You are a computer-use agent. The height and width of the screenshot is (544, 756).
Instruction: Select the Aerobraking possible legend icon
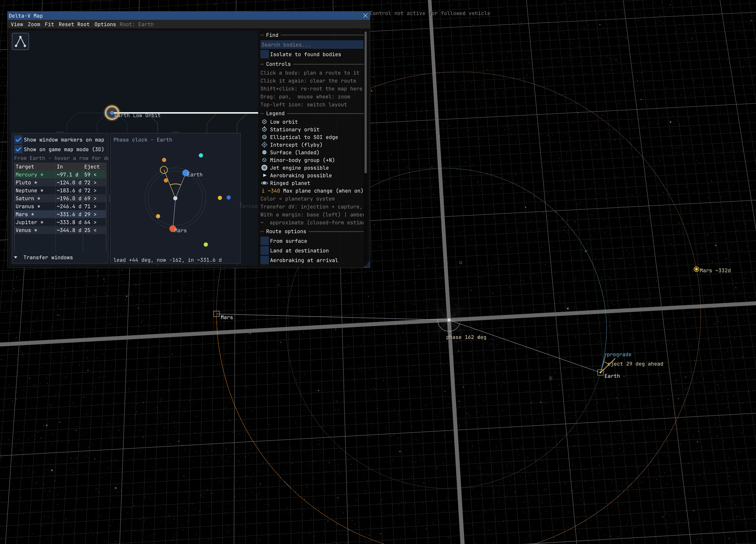(265, 175)
